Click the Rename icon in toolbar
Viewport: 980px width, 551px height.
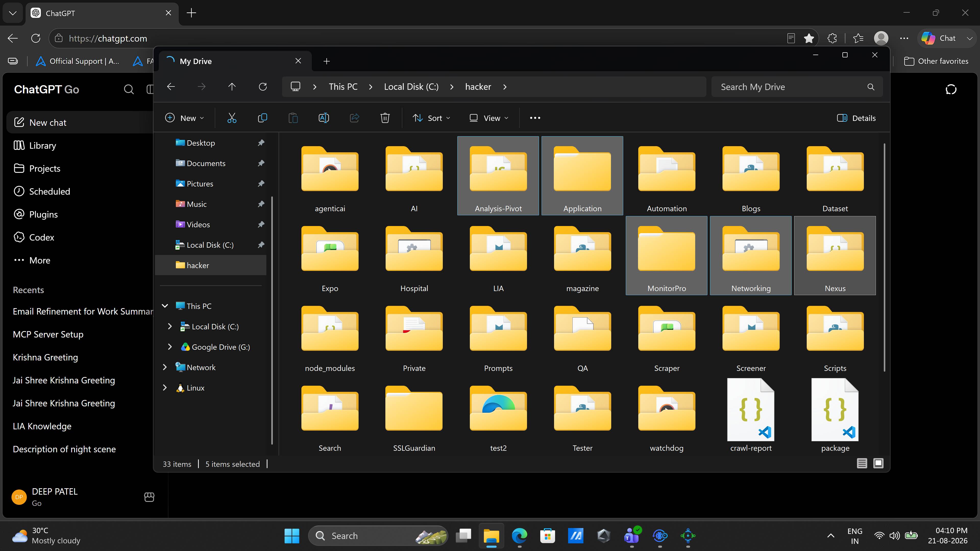coord(324,118)
